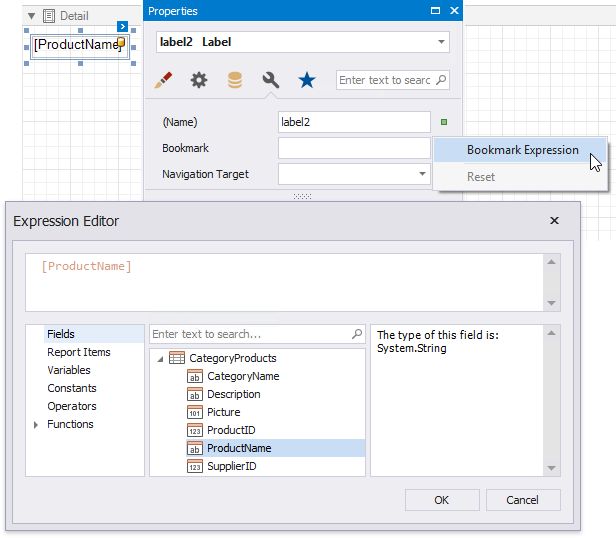The height and width of the screenshot is (538, 616).
Task: Open the label2 component dropdown
Action: (440, 42)
